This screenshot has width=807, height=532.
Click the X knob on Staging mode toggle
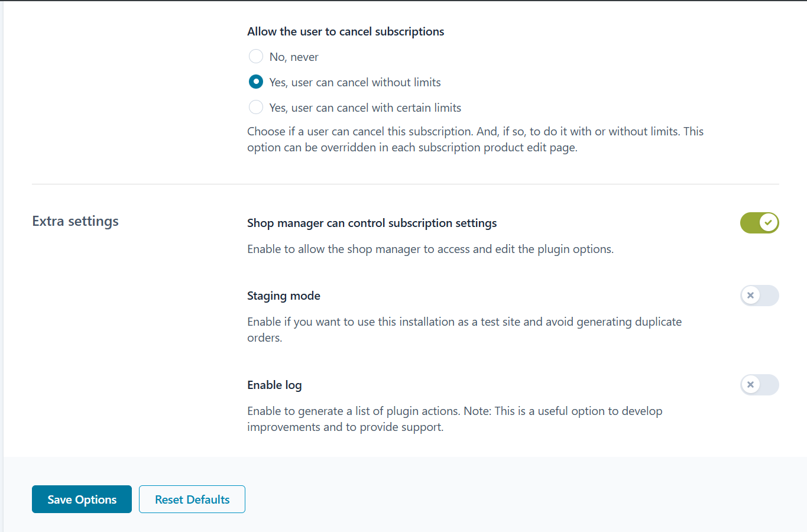tap(750, 296)
